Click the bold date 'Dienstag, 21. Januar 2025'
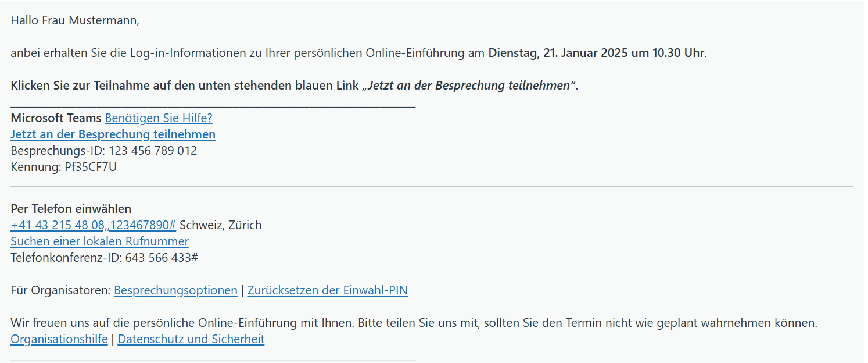The width and height of the screenshot is (868, 363). tap(558, 53)
